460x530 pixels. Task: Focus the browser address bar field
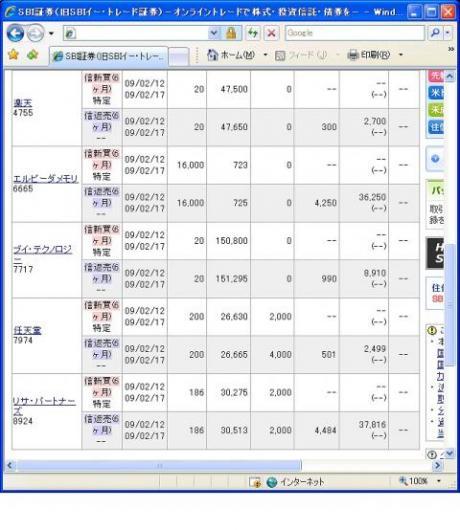(136, 33)
